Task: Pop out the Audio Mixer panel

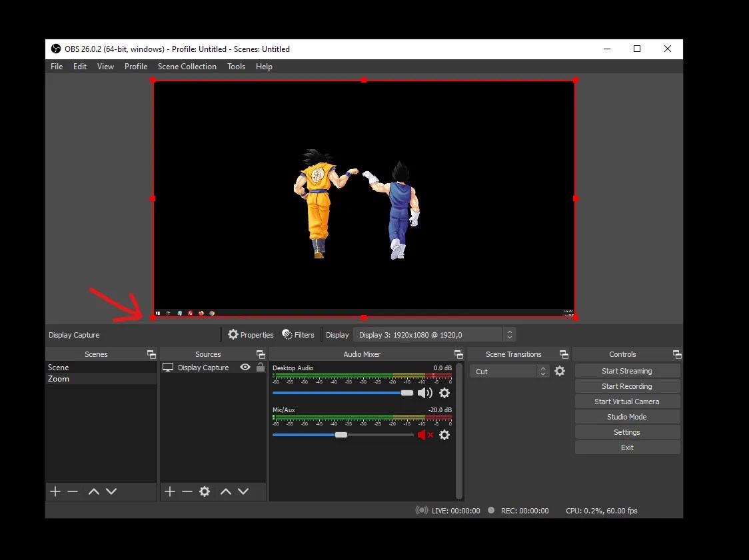Action: pyautogui.click(x=458, y=354)
